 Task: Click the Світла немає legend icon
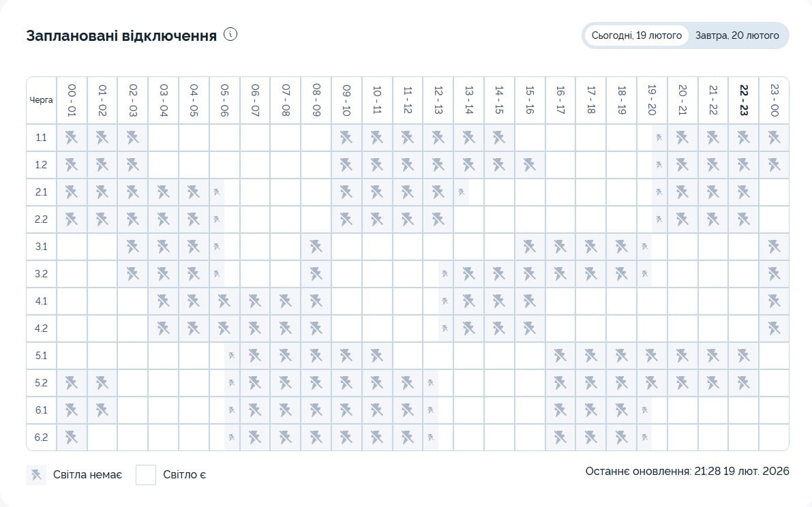pyautogui.click(x=36, y=474)
